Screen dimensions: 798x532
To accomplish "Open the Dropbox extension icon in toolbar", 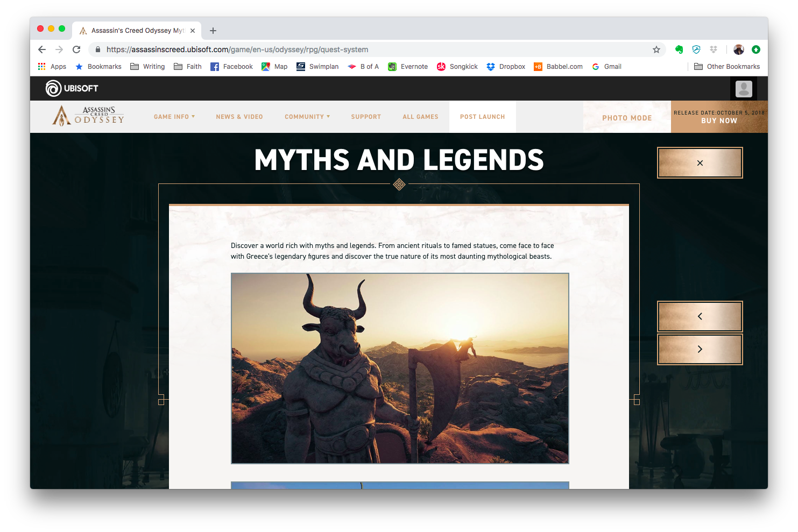I will [x=714, y=49].
